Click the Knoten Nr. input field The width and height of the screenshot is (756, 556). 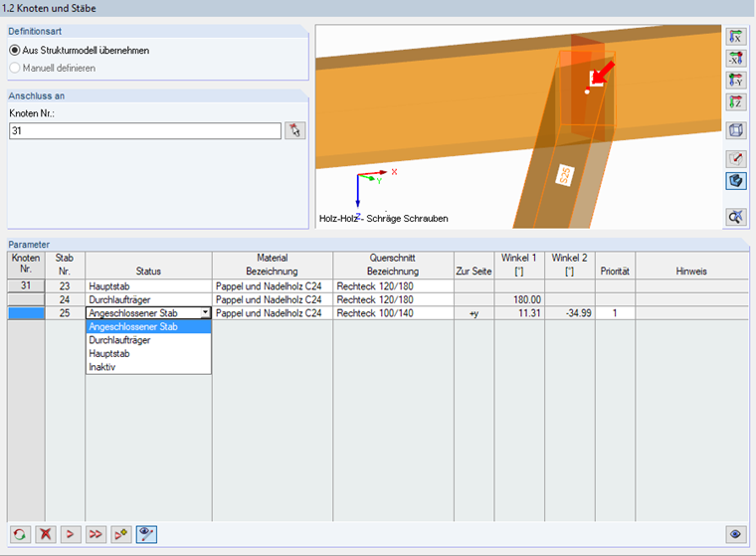(145, 130)
